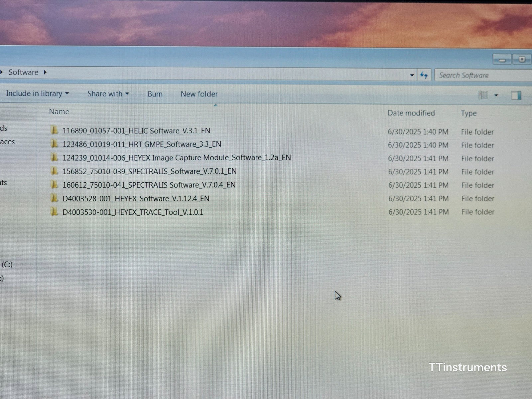Click folder name D4003528-001_HEYEX_Software_V.1.12.4_EN

(136, 199)
